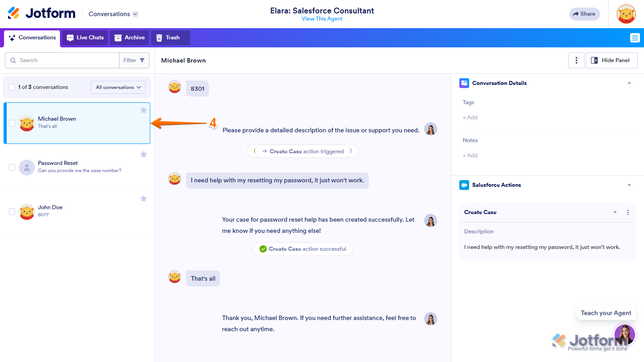This screenshot has height=362, width=644.
Task: Star the John Doe conversation
Action: [144, 198]
